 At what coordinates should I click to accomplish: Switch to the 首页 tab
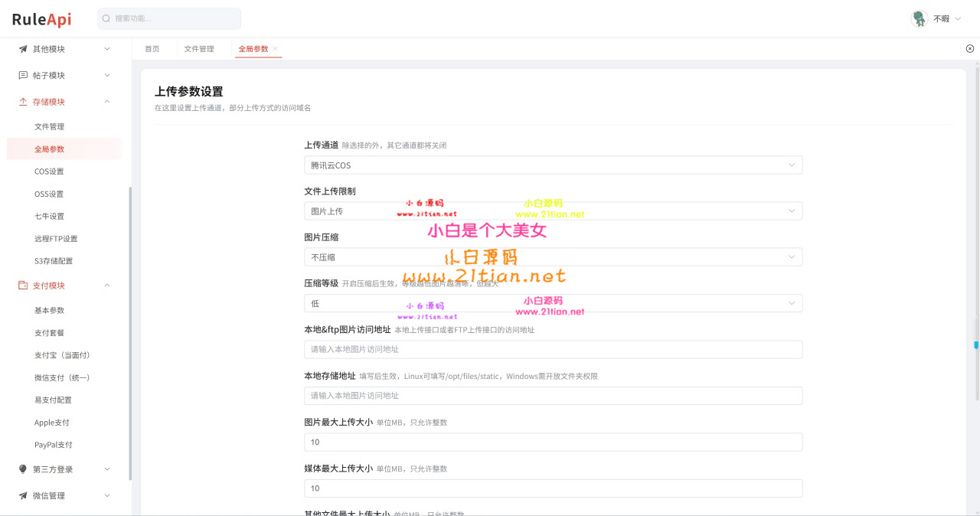[152, 49]
